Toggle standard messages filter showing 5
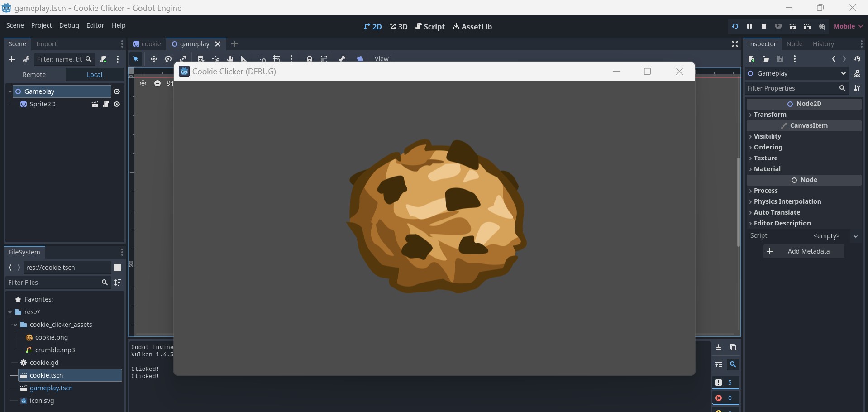Viewport: 868px width, 412px height. click(726, 383)
